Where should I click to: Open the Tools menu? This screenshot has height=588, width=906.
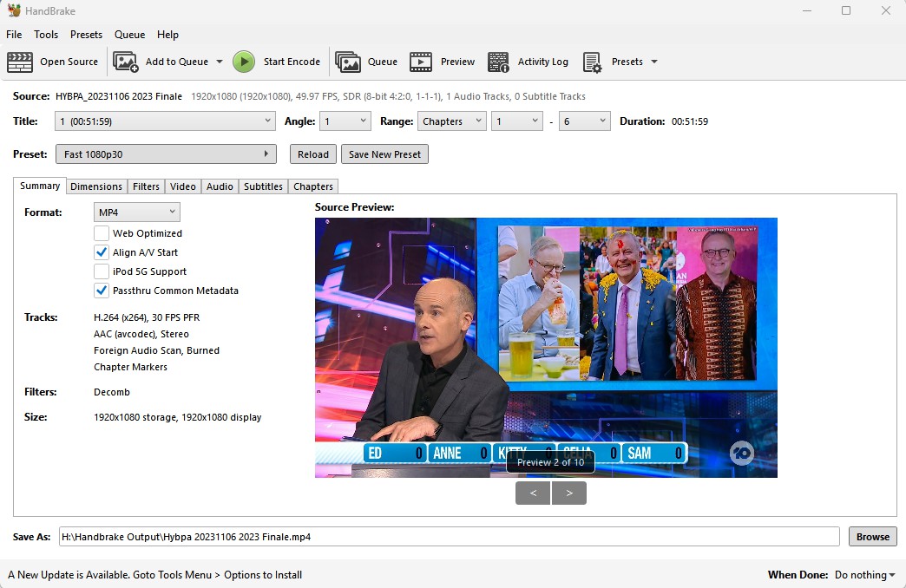pyautogui.click(x=46, y=35)
